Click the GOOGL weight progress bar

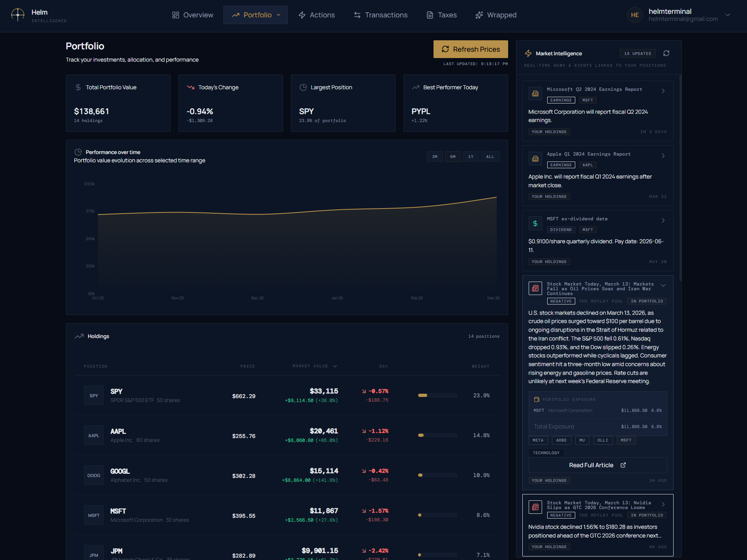pyautogui.click(x=437, y=475)
